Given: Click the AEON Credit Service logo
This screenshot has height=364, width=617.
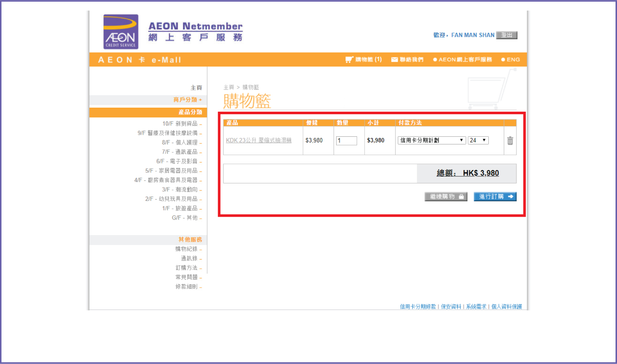Looking at the screenshot, I should point(121,32).
